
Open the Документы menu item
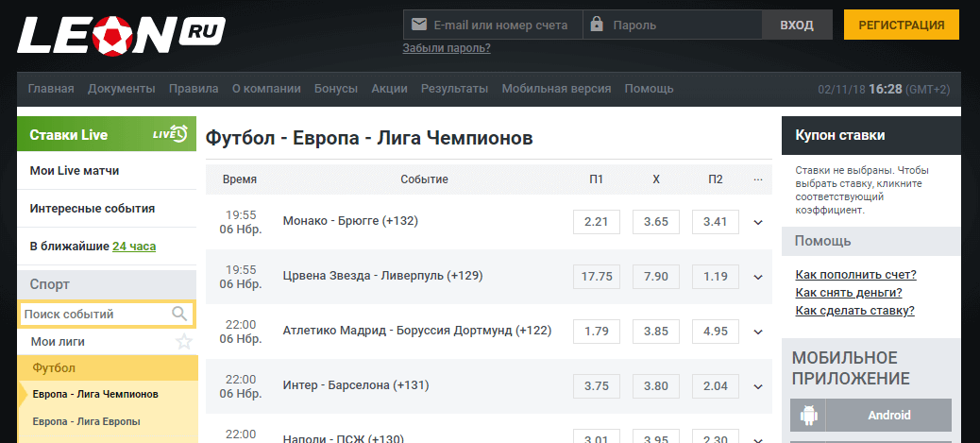click(x=121, y=89)
